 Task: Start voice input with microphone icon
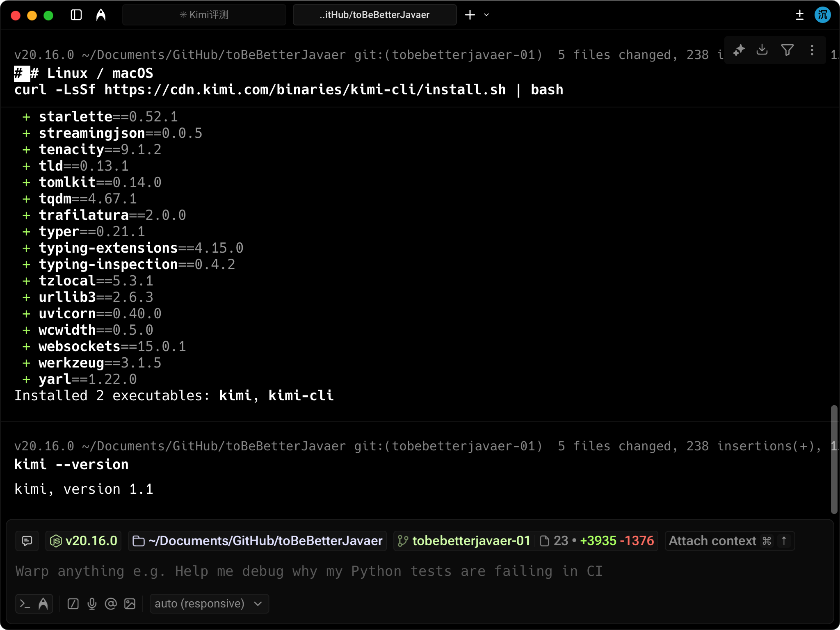[x=92, y=604]
